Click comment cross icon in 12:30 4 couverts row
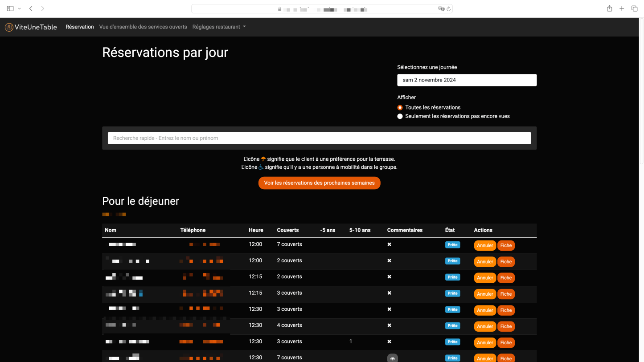Image resolution: width=644 pixels, height=362 pixels. [x=389, y=325]
